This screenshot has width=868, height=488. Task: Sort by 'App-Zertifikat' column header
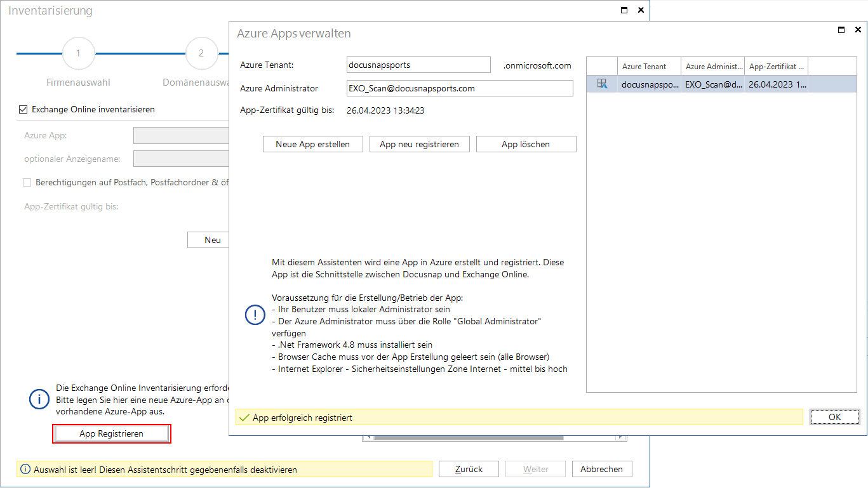(776, 66)
